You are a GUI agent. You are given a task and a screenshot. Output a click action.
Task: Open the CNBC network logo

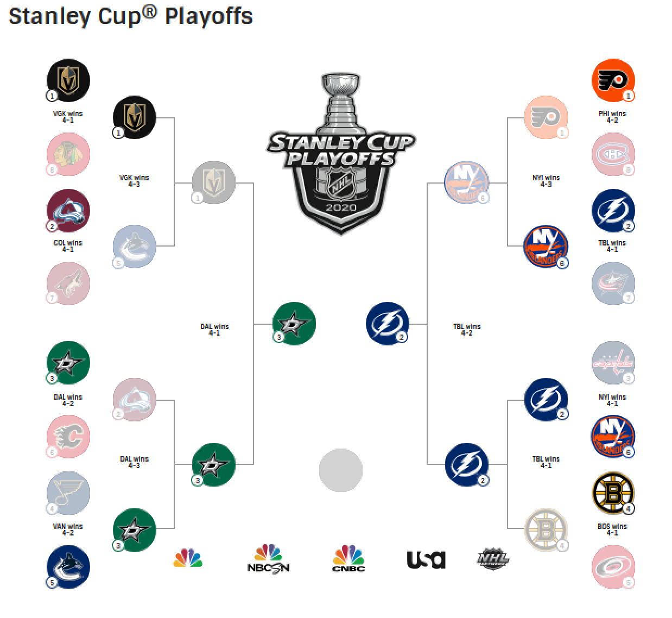[348, 559]
